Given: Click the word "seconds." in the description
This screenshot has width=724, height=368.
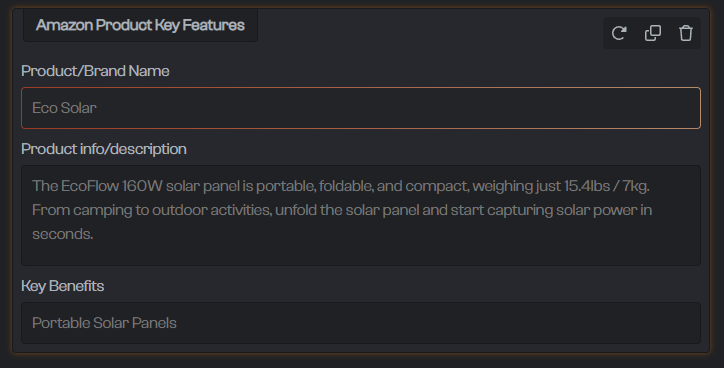Looking at the screenshot, I should tap(63, 234).
